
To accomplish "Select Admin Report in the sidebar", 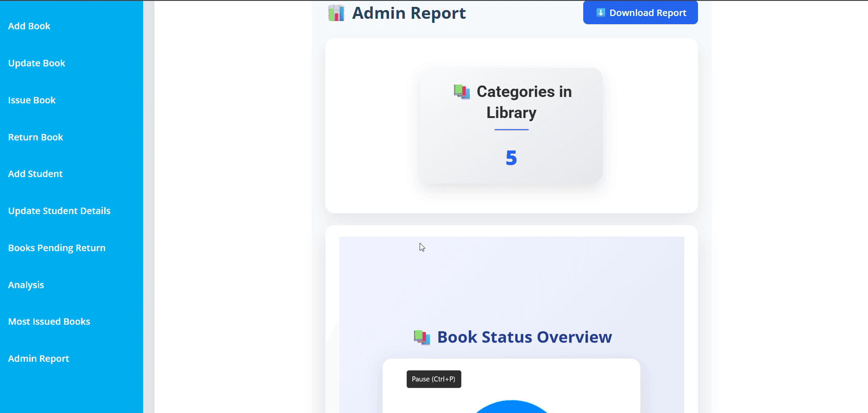I will coord(38,359).
